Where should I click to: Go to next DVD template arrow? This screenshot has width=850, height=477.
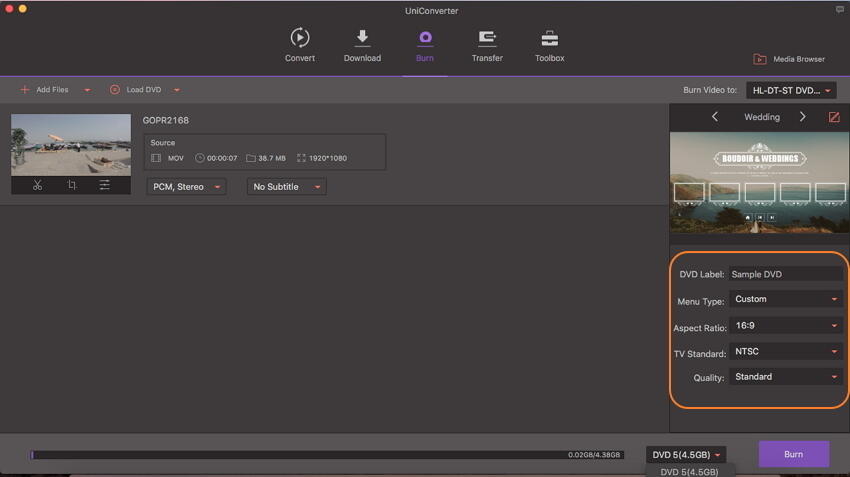coord(802,117)
